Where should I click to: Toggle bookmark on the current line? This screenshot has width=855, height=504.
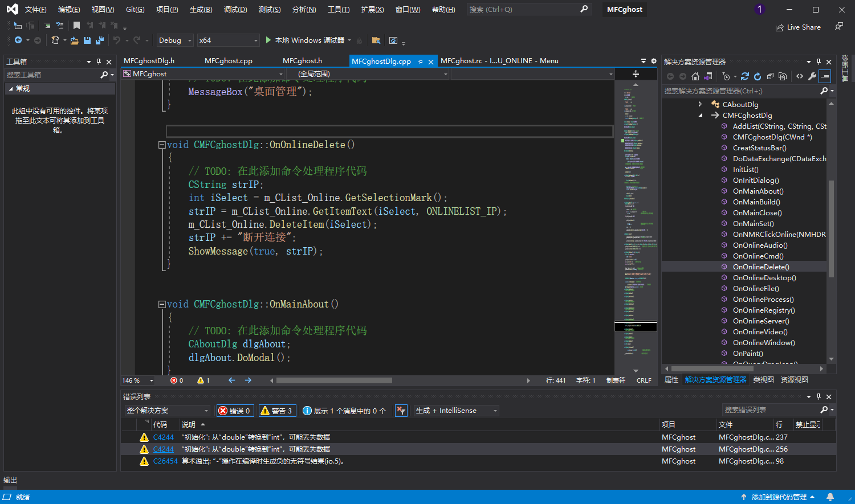(x=76, y=26)
